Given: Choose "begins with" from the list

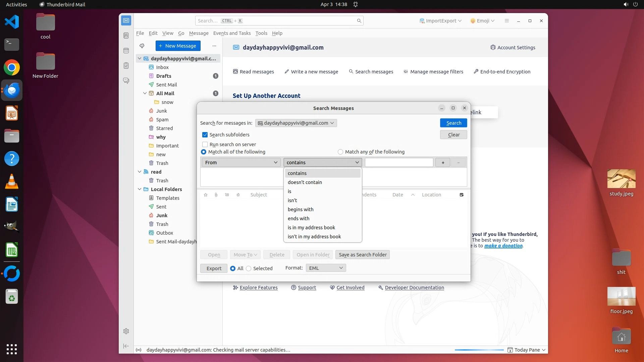Looking at the screenshot, I should 301,209.
